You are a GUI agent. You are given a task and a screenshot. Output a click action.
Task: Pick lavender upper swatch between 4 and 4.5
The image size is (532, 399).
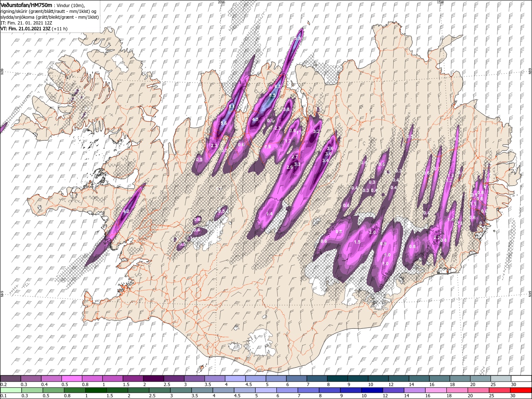point(235,379)
